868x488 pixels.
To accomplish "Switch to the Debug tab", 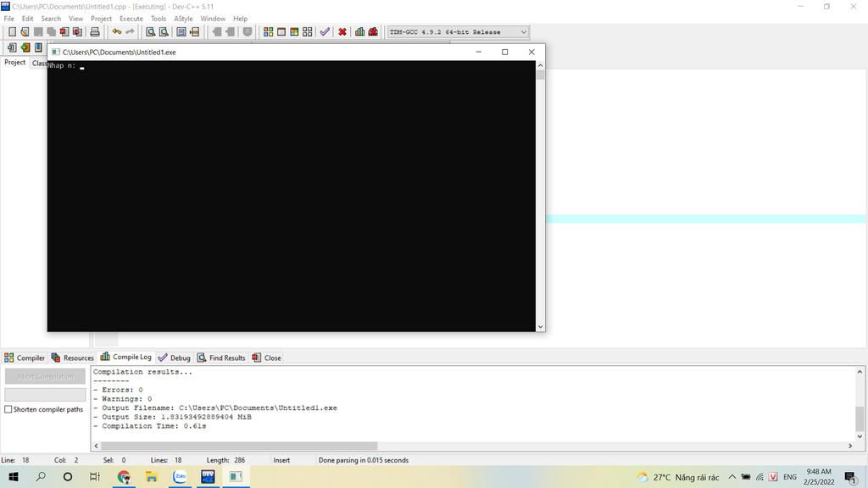I will (x=175, y=358).
